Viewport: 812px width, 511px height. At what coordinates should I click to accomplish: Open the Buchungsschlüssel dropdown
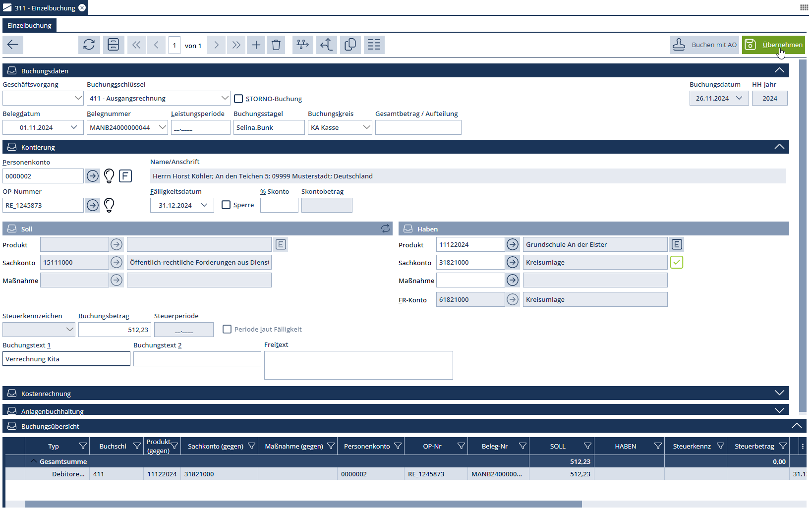[225, 98]
